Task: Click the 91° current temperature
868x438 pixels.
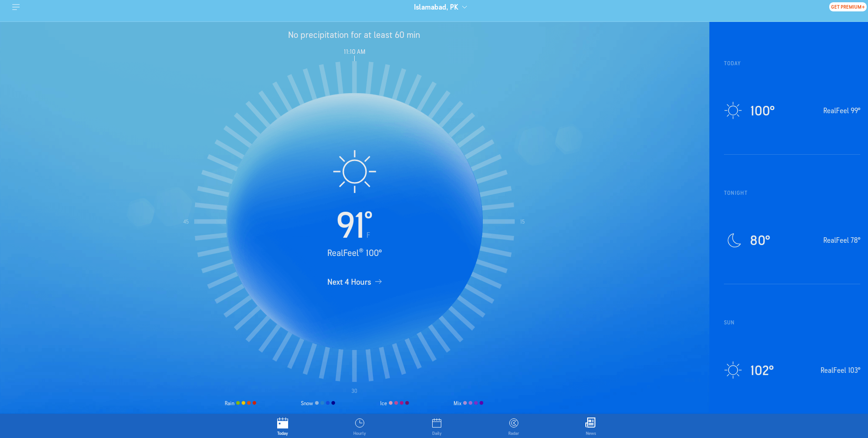Action: point(355,224)
